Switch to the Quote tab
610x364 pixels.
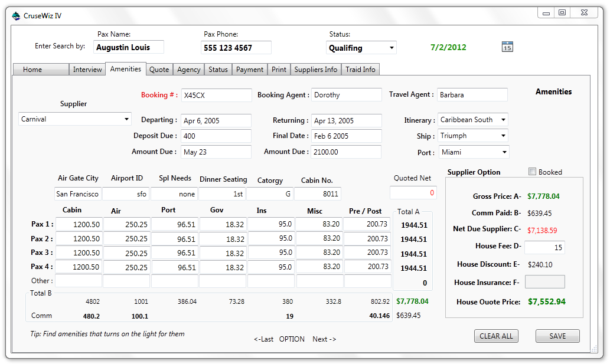point(159,70)
